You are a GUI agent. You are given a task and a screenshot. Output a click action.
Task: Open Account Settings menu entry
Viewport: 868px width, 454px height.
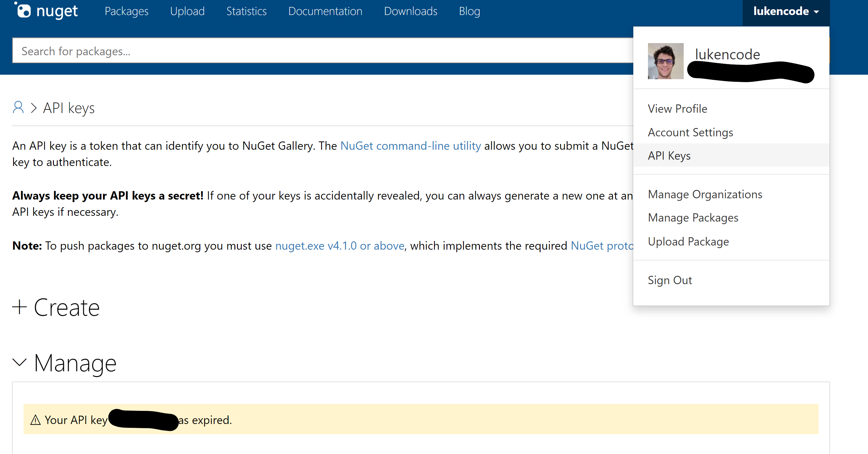(690, 132)
